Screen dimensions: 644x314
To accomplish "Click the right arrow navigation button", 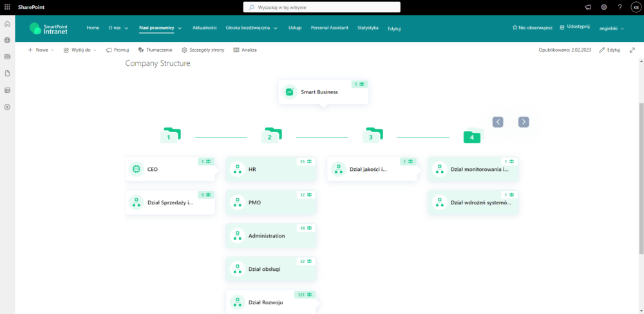I will click(x=524, y=122).
